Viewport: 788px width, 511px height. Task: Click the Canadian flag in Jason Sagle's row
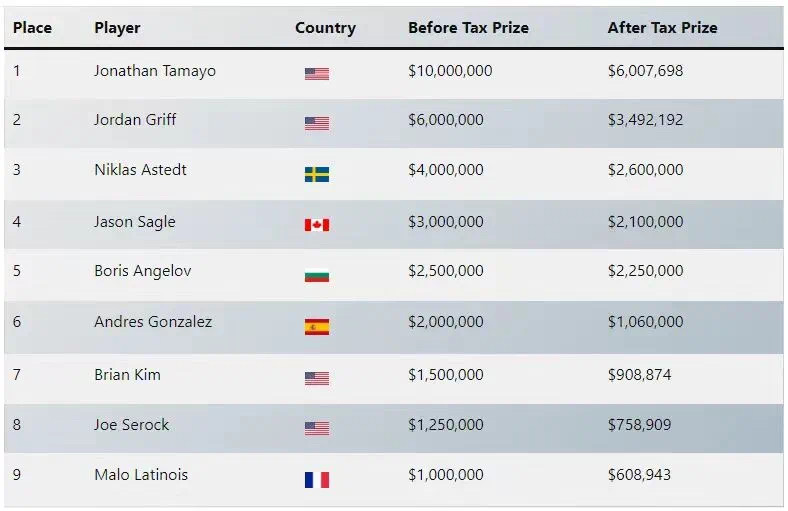316,224
